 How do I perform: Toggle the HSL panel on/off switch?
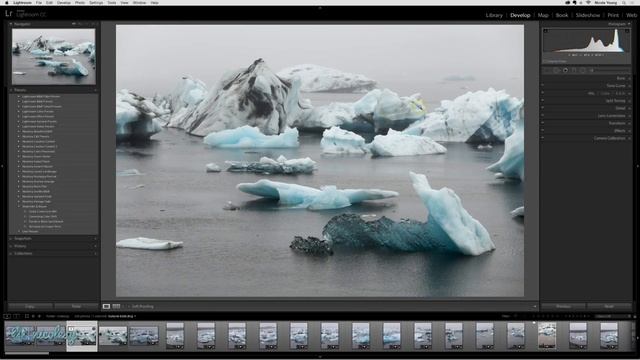pyautogui.click(x=543, y=93)
